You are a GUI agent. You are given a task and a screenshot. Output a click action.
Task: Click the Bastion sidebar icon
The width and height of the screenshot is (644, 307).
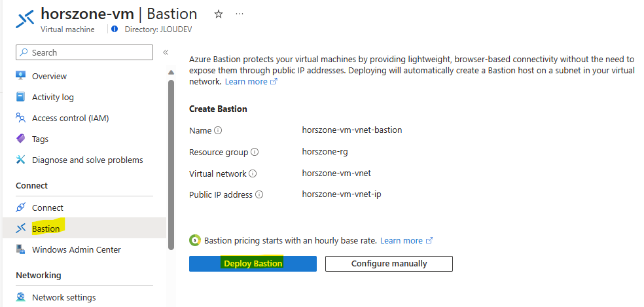[x=20, y=228]
